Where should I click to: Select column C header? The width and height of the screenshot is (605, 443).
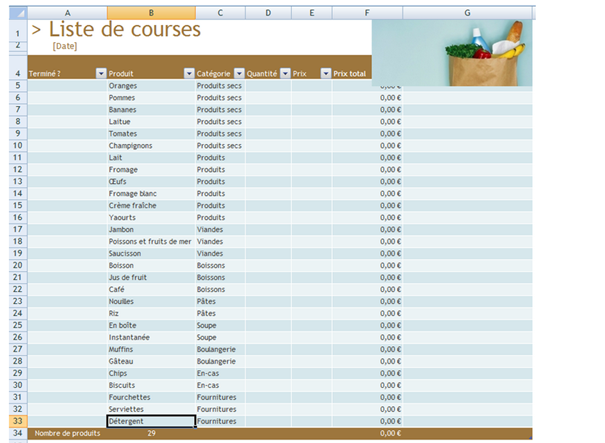tap(220, 13)
